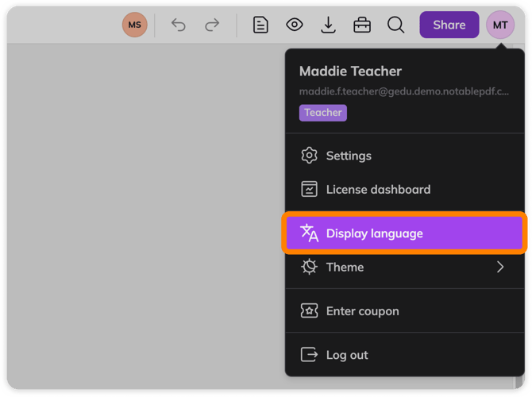Redo the last action
This screenshot has height=397, width=532.
coord(212,25)
